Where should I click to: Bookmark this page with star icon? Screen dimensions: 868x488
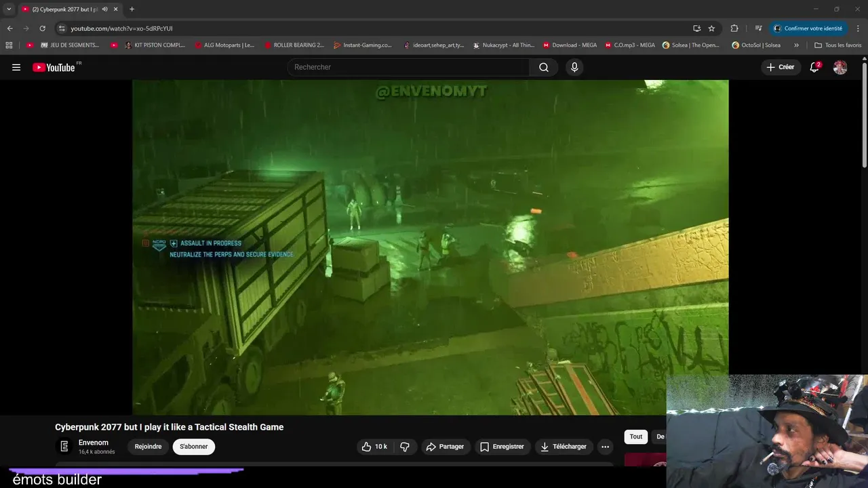pyautogui.click(x=711, y=28)
